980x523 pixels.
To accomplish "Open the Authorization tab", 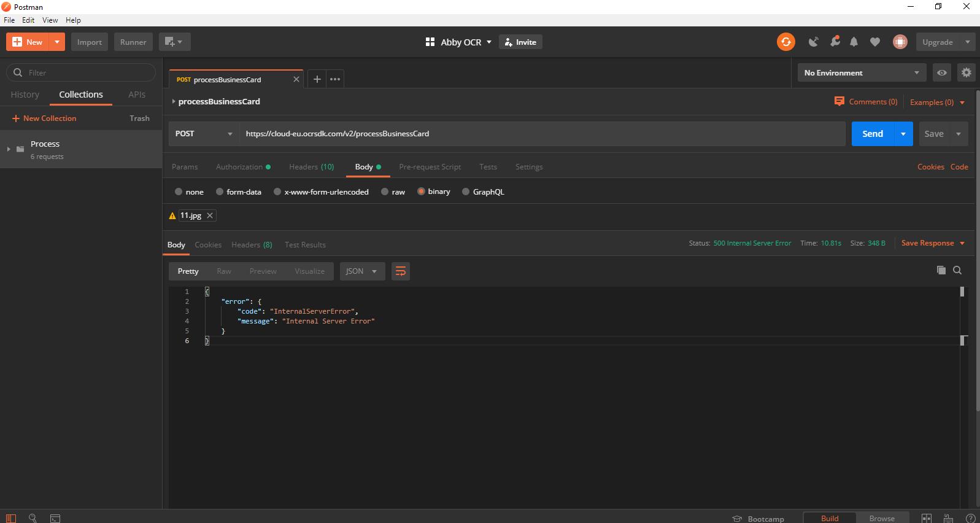I will tap(243, 166).
